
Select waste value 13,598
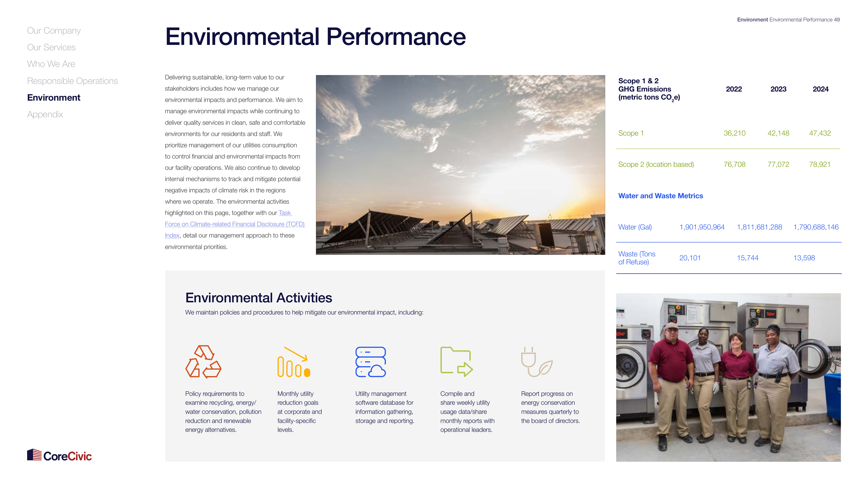[x=804, y=258]
